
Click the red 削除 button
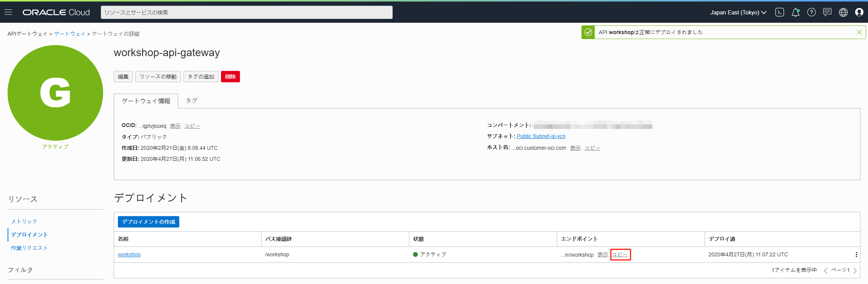[x=230, y=77]
